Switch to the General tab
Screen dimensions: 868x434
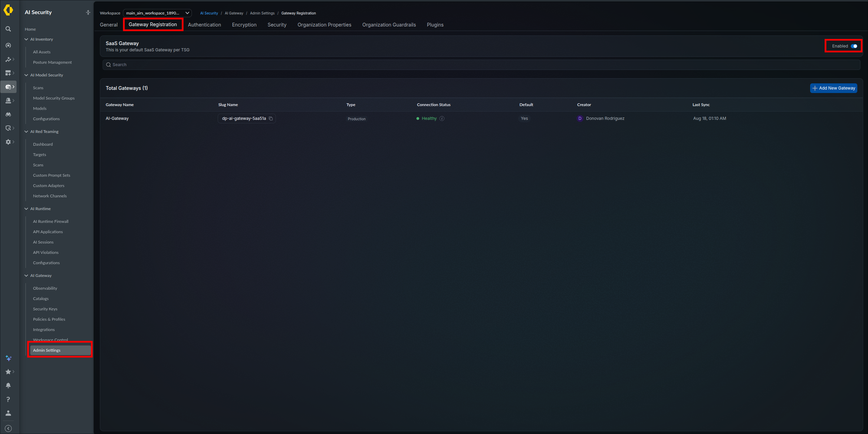point(108,25)
